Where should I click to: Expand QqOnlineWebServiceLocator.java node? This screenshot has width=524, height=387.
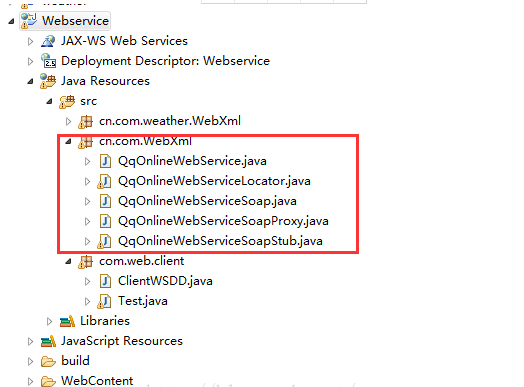[x=88, y=181]
